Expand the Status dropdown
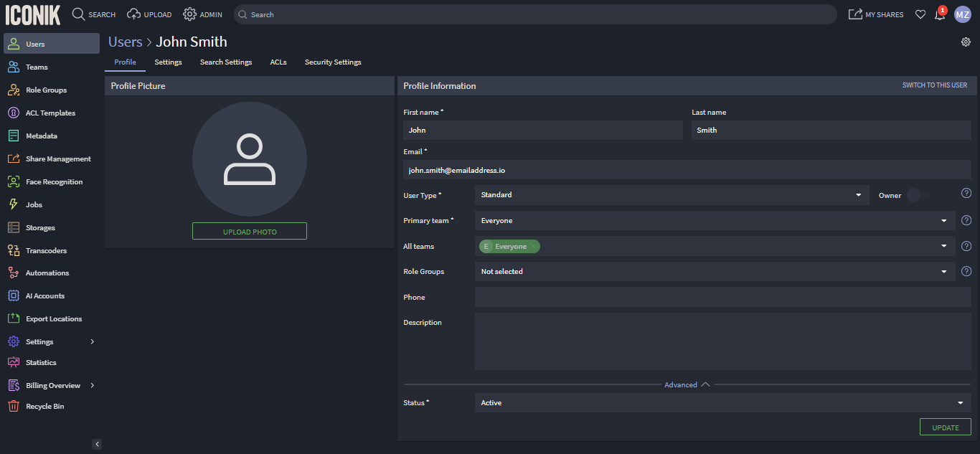This screenshot has height=454, width=980. pyautogui.click(x=722, y=403)
